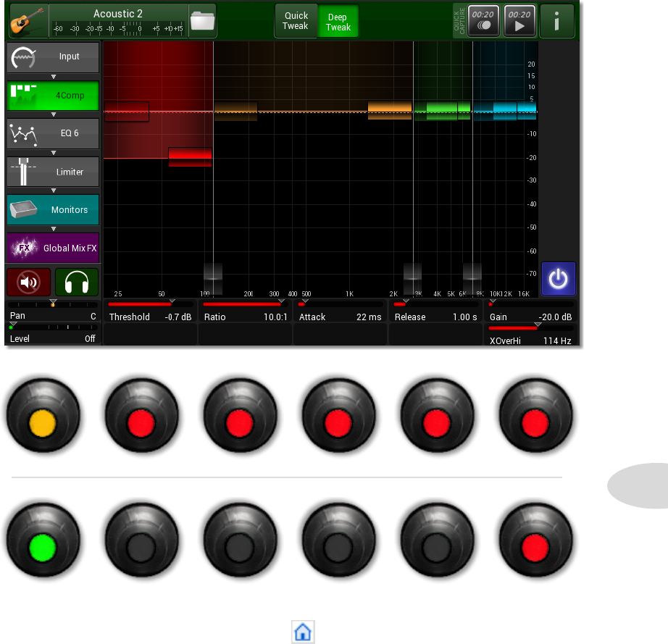Open the info button
Image resolution: width=668 pixels, height=644 pixels.
(x=556, y=21)
